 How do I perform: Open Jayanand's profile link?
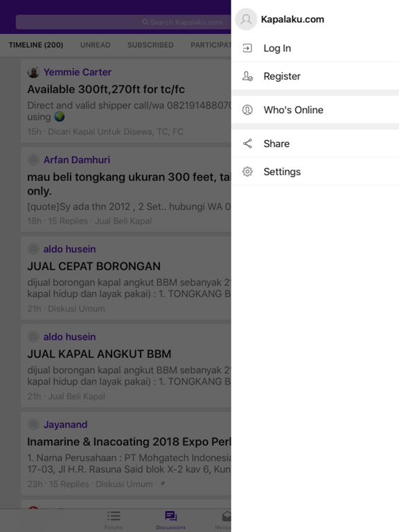click(x=66, y=424)
